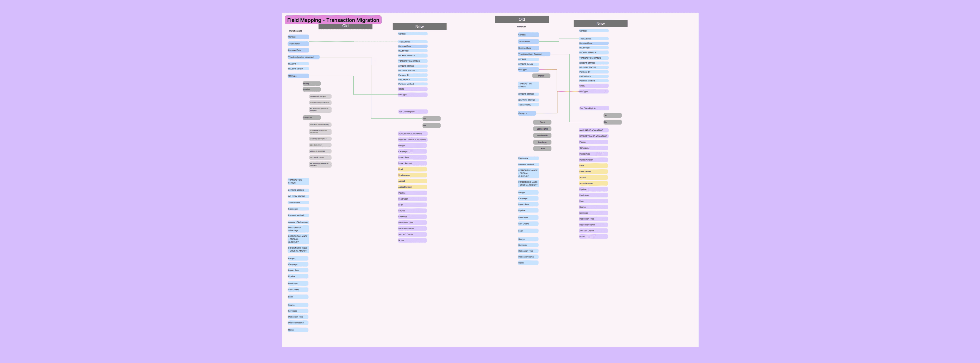Click "Dedication Name" in the Revenues list

pyautogui.click(x=528, y=257)
